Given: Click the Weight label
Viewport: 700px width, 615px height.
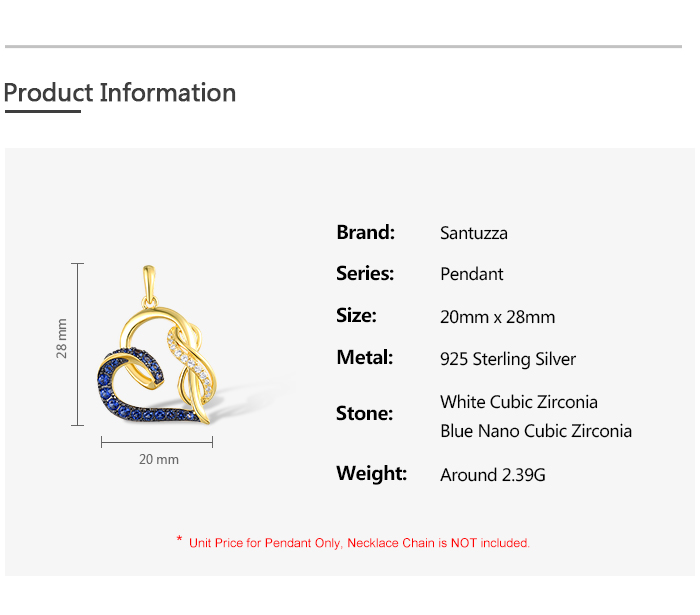Looking at the screenshot, I should click(x=371, y=473).
